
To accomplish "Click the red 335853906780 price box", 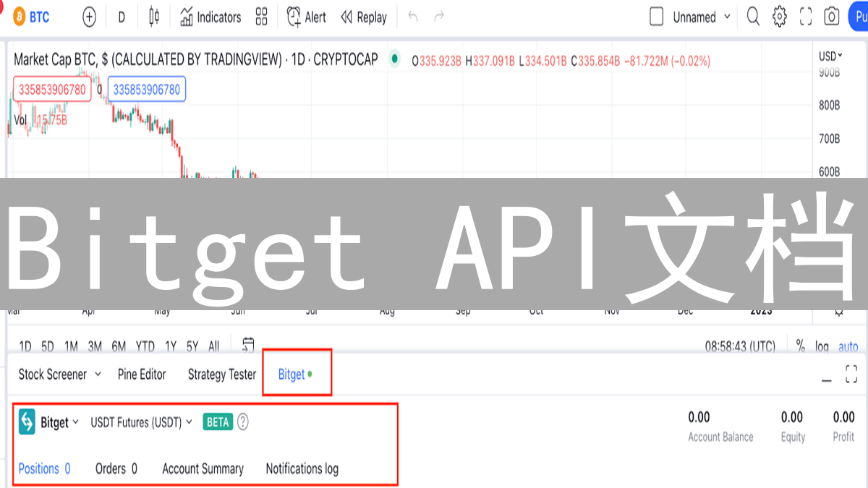I will [x=52, y=90].
